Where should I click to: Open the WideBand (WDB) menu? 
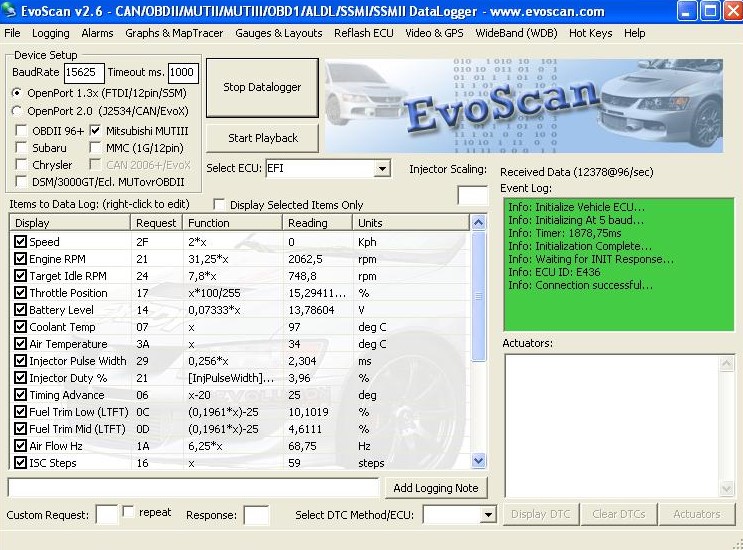coord(516,33)
